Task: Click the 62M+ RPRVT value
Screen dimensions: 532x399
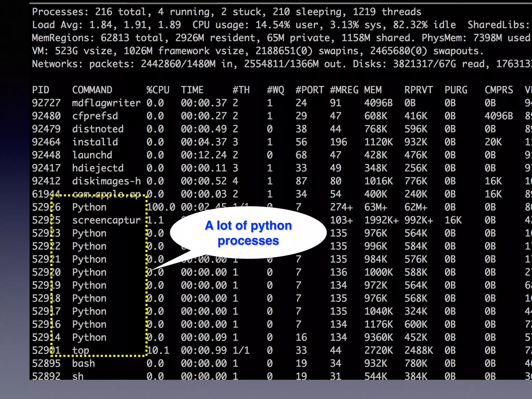Action: [x=416, y=207]
